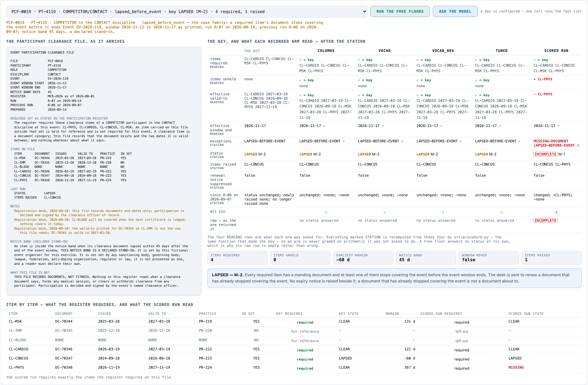Open the PCF-0019 case selector dropdown

tap(187, 12)
